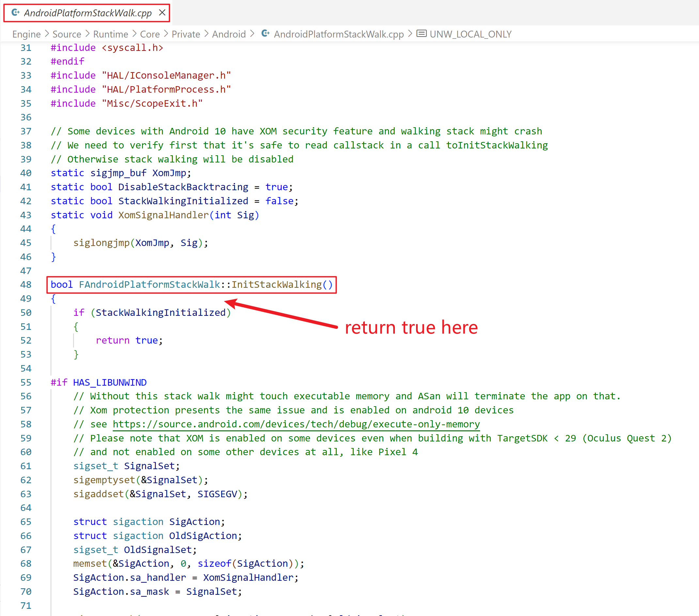
Task: Open the Source breadcrumb folder
Action: [67, 34]
